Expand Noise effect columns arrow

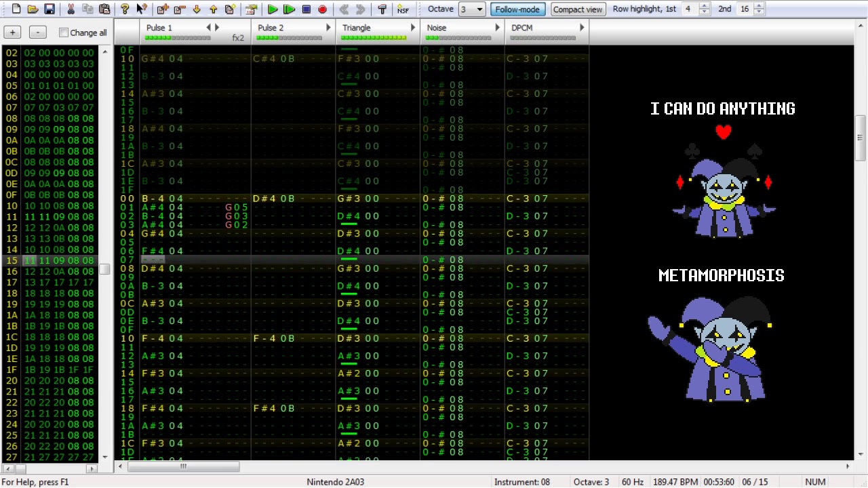(497, 28)
